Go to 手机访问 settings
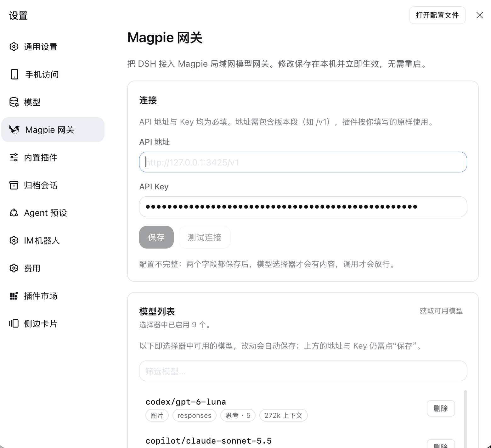This screenshot has height=448, width=491. click(53, 74)
